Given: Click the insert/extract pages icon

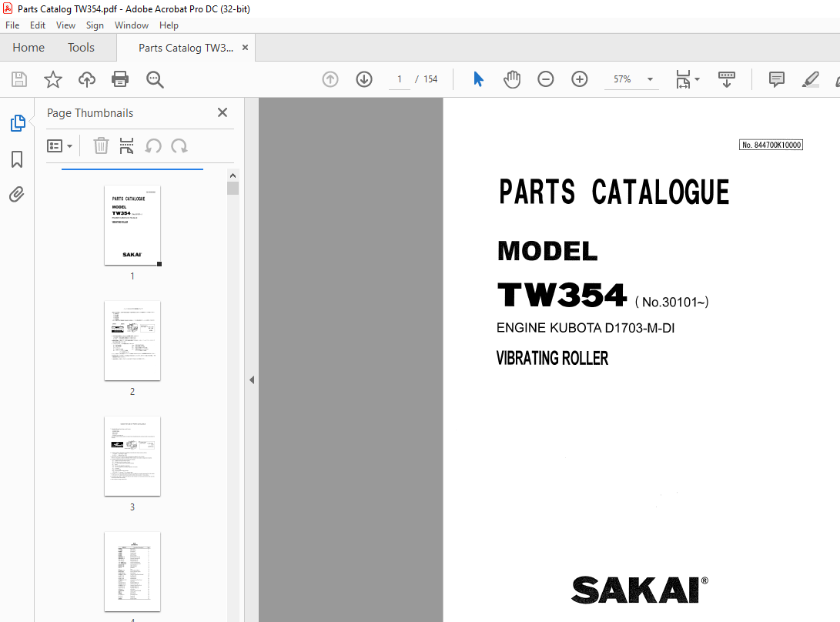Looking at the screenshot, I should tap(126, 145).
